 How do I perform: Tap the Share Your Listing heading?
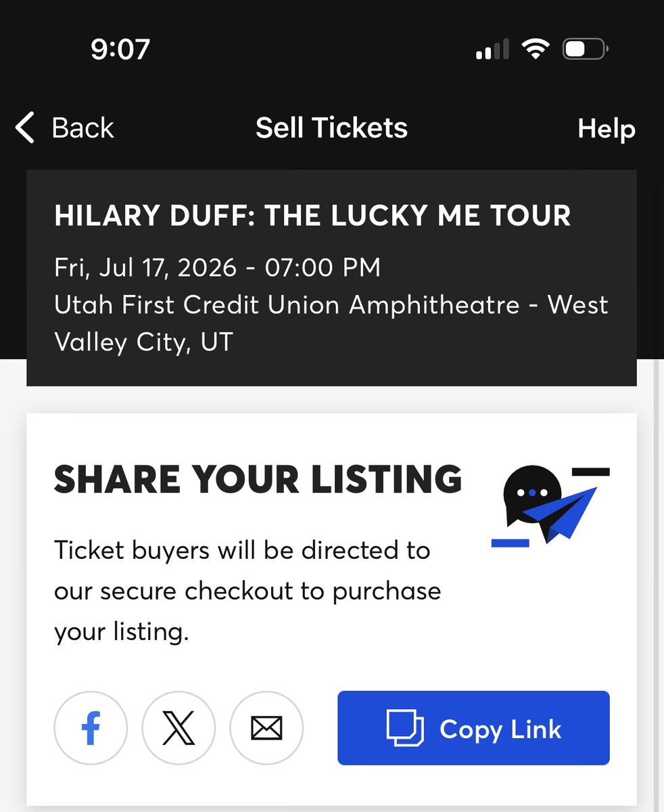258,479
